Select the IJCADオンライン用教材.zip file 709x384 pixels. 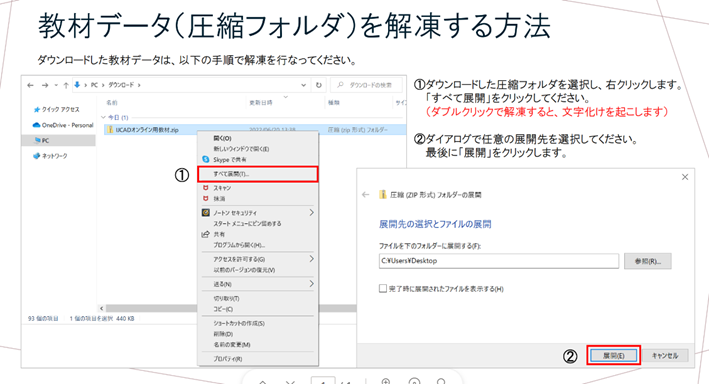147,130
